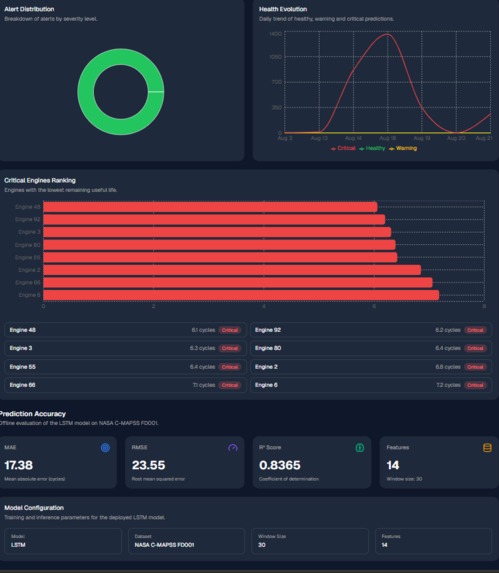Image resolution: width=499 pixels, height=573 pixels.
Task: Click the Features 14 configuration box
Action: coord(433,541)
